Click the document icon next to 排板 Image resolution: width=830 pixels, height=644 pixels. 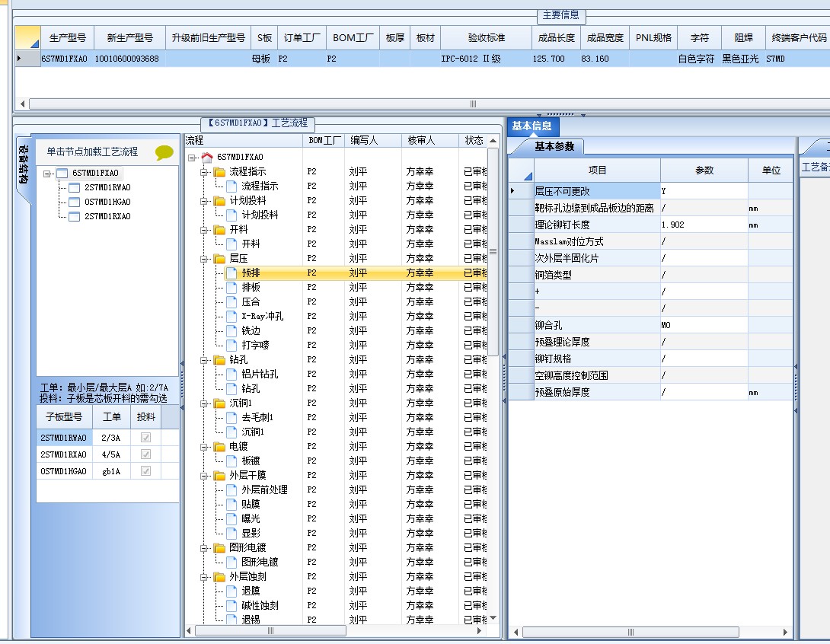click(231, 287)
